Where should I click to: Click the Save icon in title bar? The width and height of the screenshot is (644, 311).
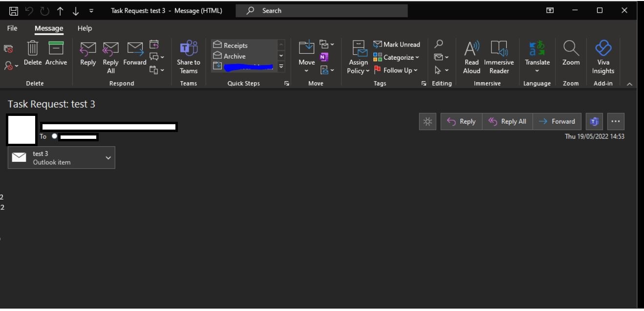click(x=14, y=11)
